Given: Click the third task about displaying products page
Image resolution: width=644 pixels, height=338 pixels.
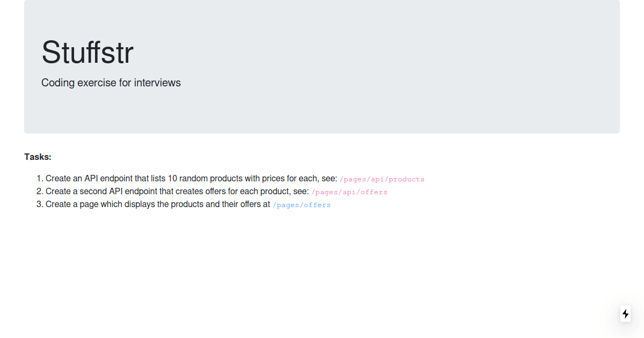Looking at the screenshot, I should pyautogui.click(x=188, y=204).
